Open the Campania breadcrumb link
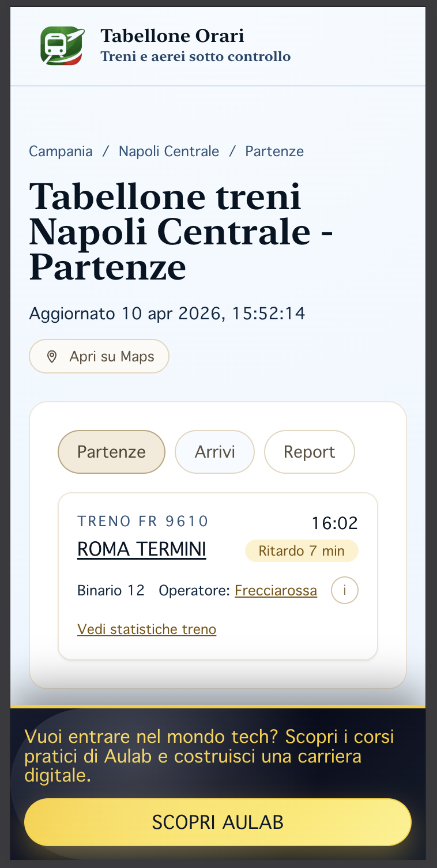 (x=61, y=151)
